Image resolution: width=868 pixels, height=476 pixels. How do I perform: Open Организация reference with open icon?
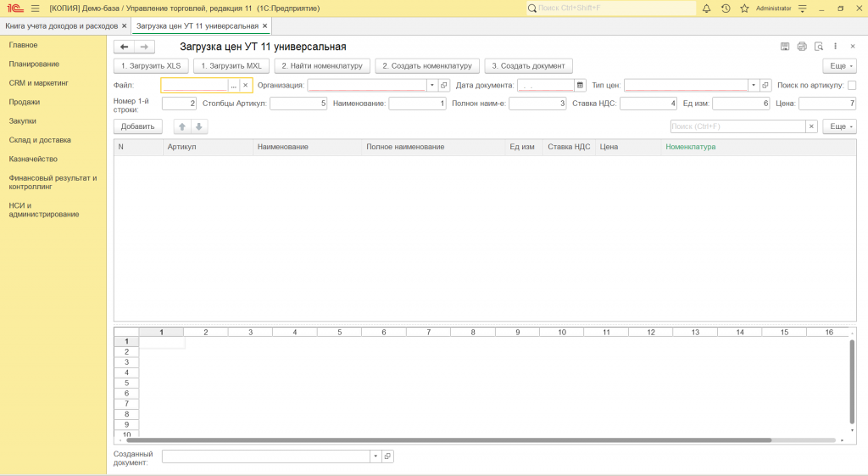tap(444, 86)
